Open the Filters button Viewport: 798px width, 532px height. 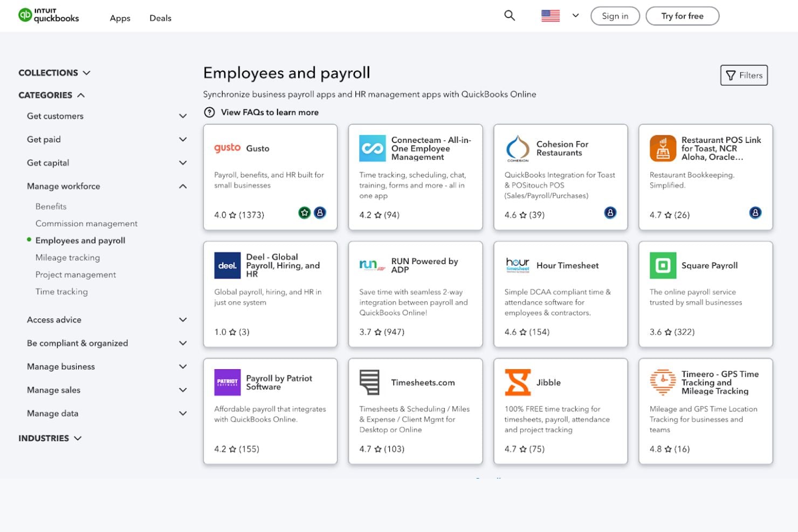click(744, 75)
